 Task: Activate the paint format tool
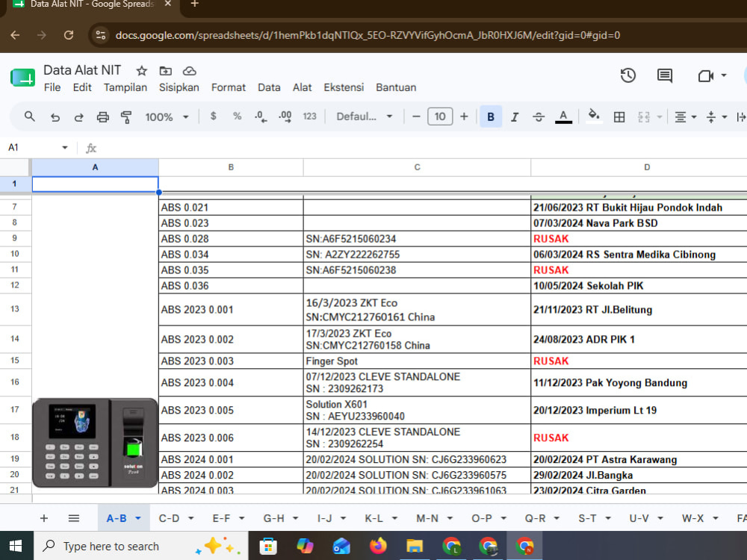(x=126, y=117)
